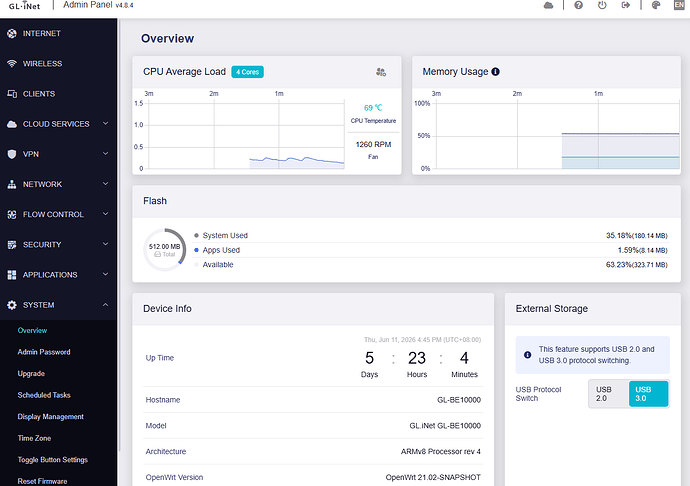Expand the Applications menu chevron
This screenshot has width=690, height=486.
(x=106, y=274)
